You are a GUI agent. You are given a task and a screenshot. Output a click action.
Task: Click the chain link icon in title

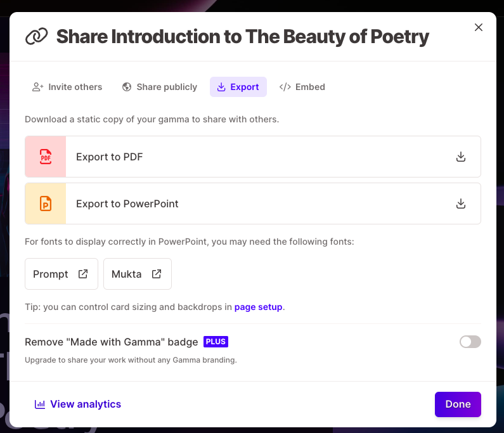(36, 36)
